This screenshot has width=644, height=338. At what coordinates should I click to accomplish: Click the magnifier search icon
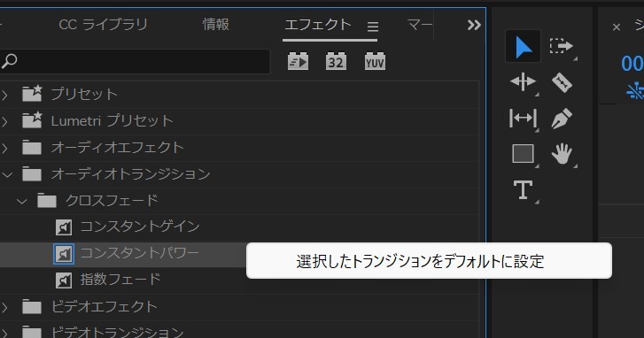pyautogui.click(x=9, y=61)
